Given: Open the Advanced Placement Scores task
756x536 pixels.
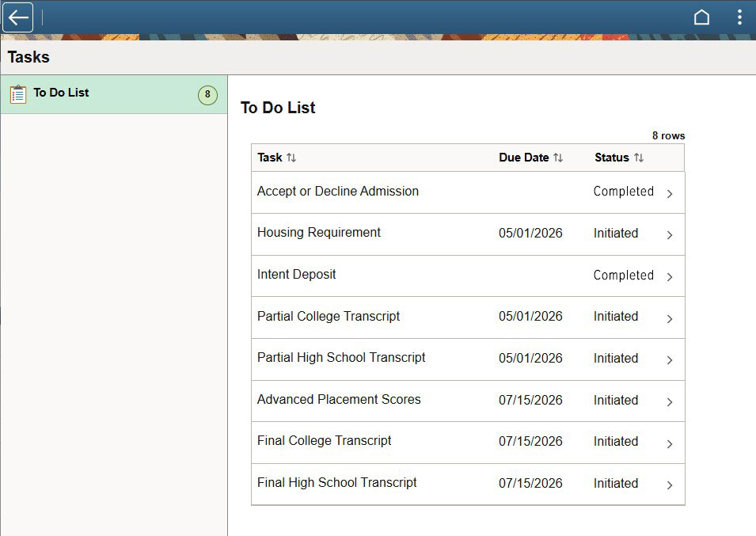Looking at the screenshot, I should point(339,399).
